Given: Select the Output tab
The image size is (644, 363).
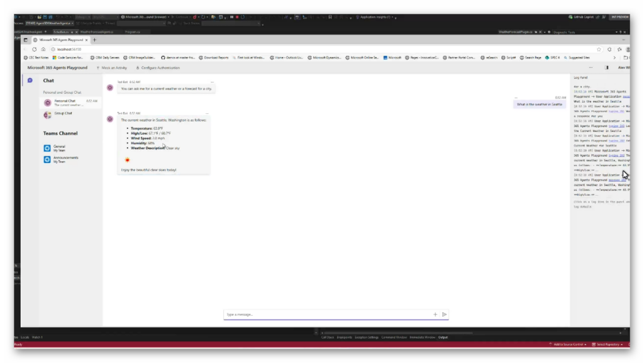Looking at the screenshot, I should [x=443, y=338].
